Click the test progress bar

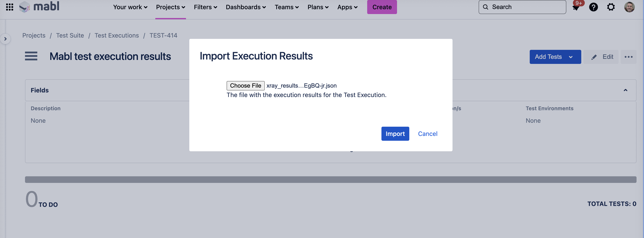tap(331, 179)
